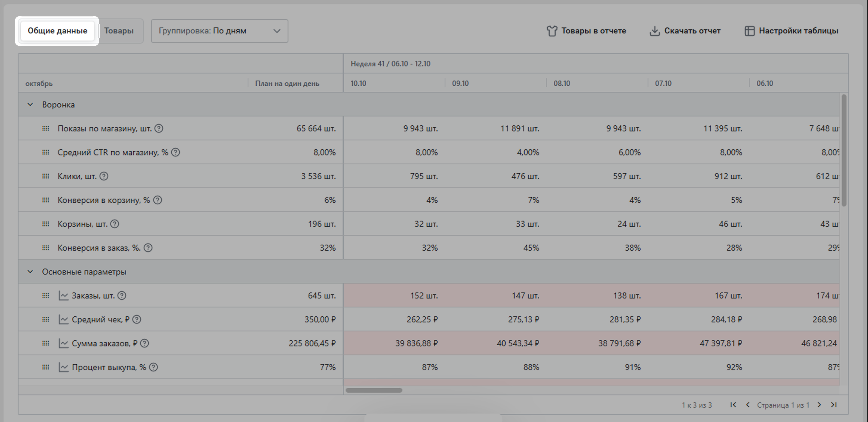Switch to the Товары tab
The width and height of the screenshot is (868, 422).
(x=118, y=31)
